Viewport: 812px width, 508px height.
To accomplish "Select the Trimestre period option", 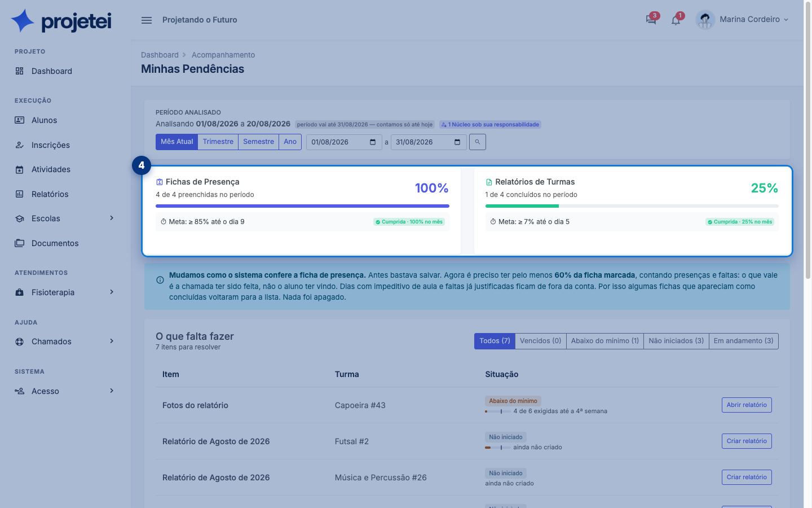I will pos(218,142).
